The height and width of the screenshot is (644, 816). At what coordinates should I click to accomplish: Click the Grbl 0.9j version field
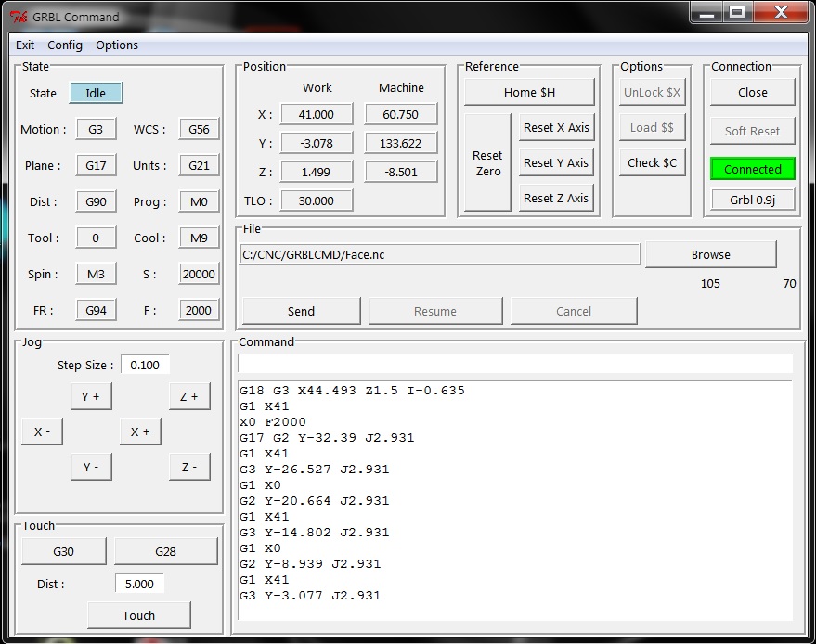tap(753, 200)
